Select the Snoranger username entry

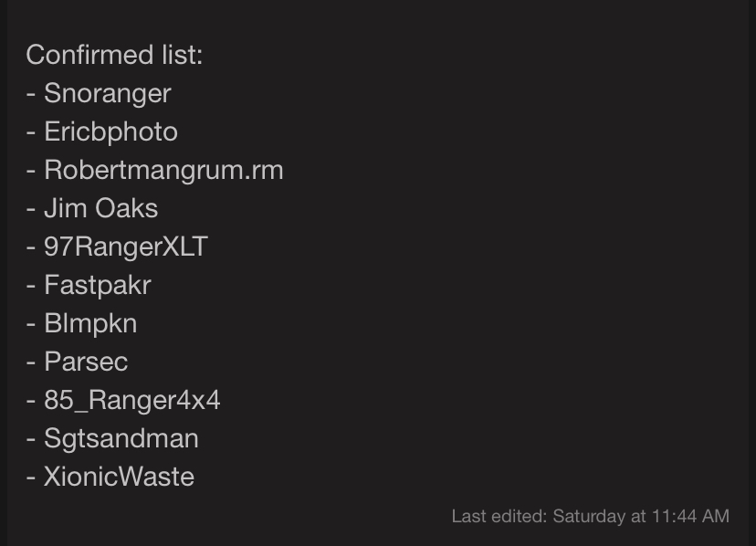[108, 93]
